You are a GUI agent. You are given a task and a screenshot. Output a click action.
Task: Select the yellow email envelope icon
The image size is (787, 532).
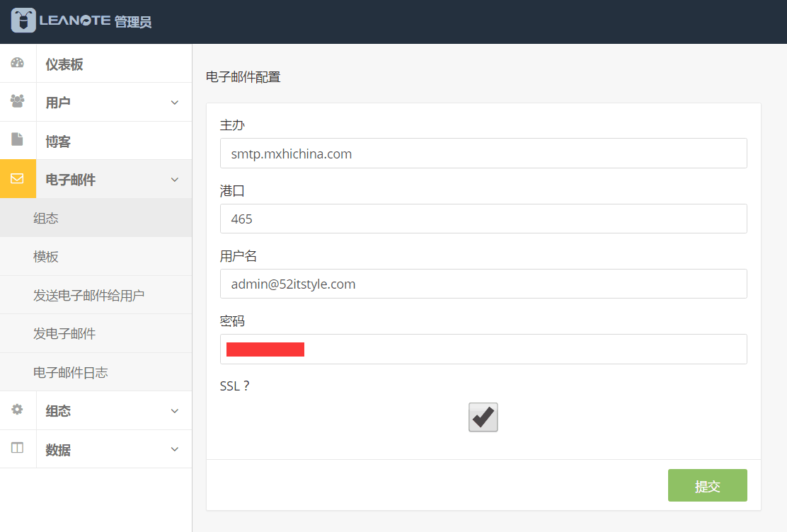(18, 179)
